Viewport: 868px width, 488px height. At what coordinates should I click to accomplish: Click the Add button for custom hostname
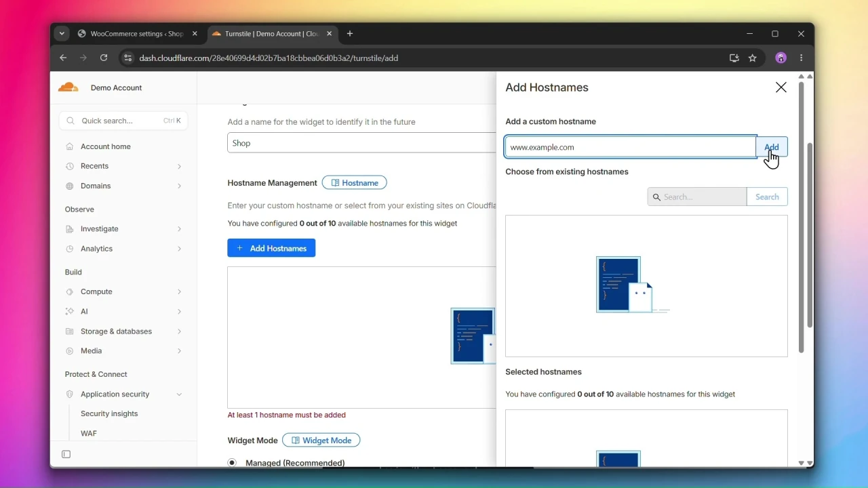pos(772,147)
